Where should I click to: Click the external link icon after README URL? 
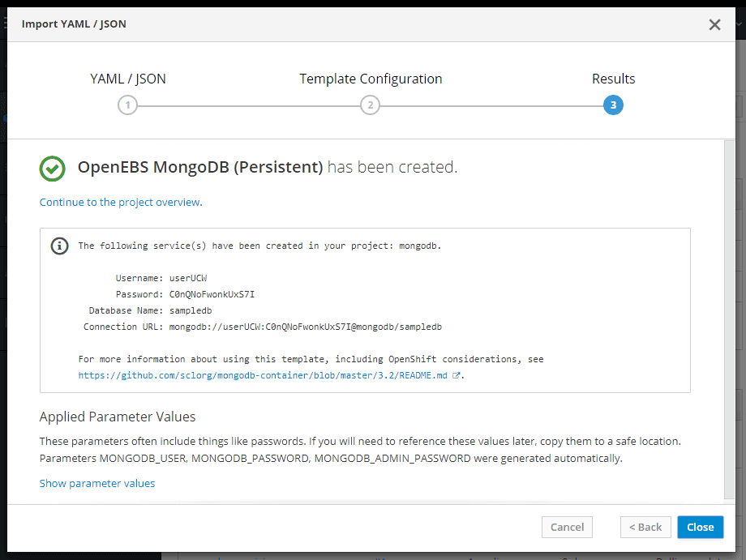coord(456,375)
